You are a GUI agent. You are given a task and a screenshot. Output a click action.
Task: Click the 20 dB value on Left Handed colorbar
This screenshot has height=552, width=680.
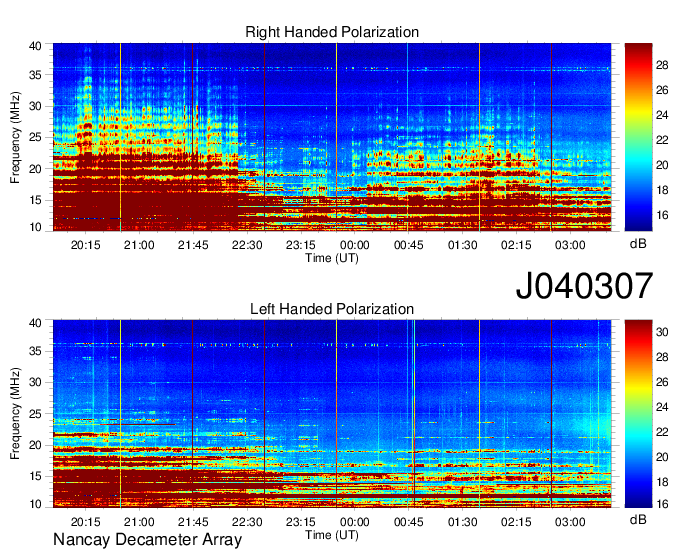coord(662,457)
